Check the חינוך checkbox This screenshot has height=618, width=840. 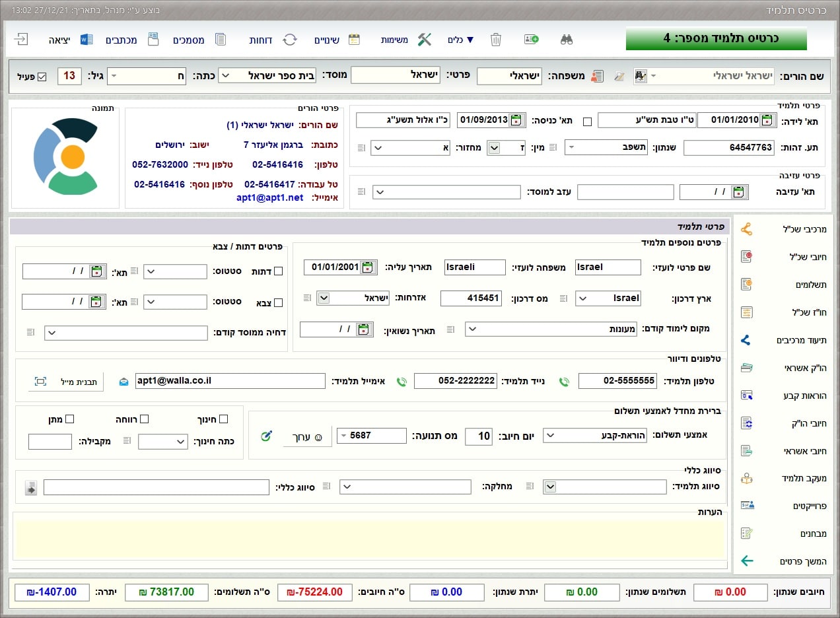[223, 419]
